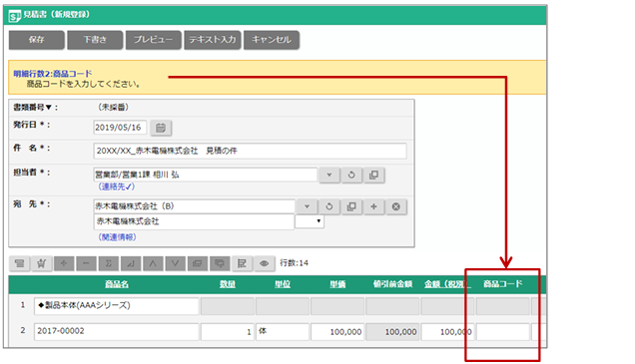Open the プレビュー preview

tap(153, 40)
